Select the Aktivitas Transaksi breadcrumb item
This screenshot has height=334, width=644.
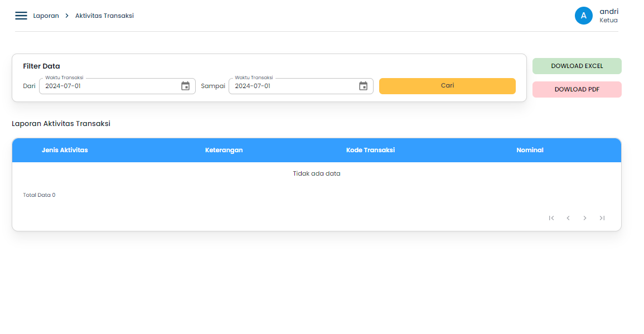coord(104,16)
